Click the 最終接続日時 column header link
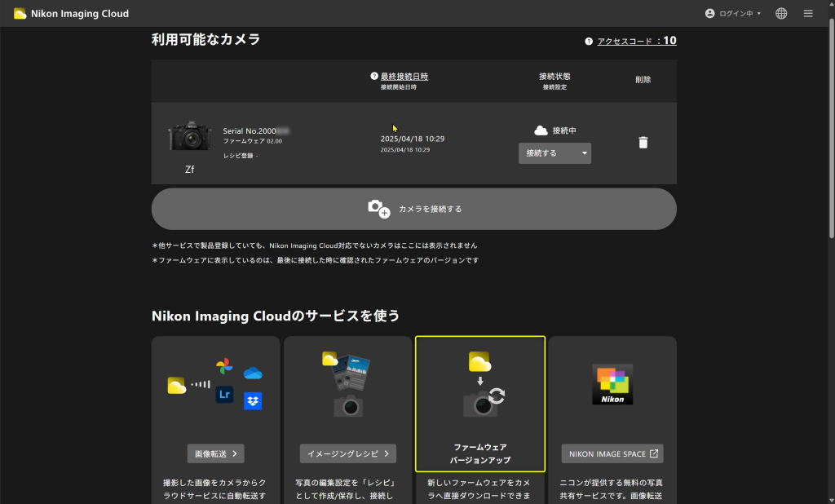This screenshot has width=835, height=504. pos(404,77)
